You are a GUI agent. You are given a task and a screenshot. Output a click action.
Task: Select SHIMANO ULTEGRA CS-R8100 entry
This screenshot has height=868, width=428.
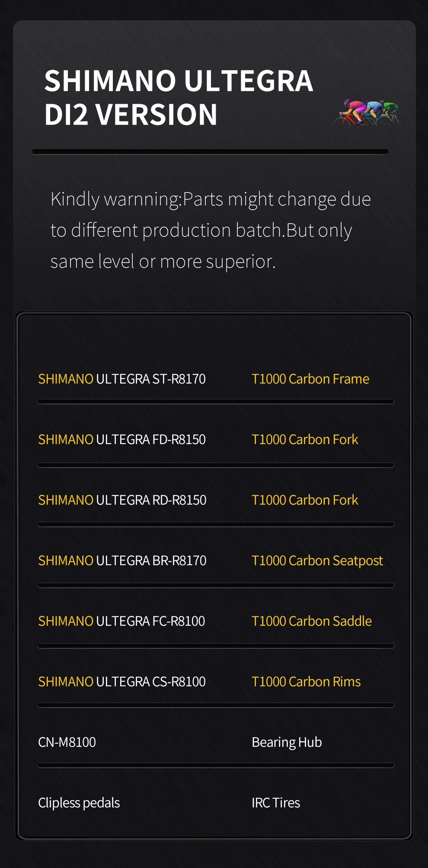[122, 682]
